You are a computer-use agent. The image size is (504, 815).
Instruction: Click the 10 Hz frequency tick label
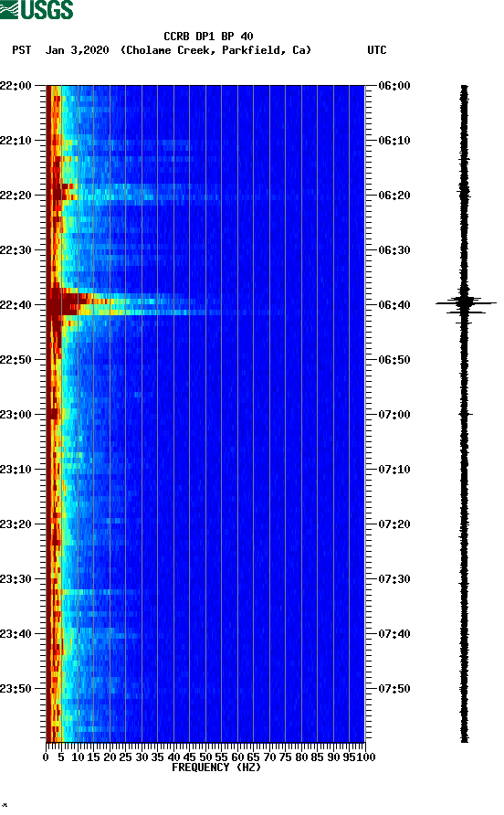tap(78, 757)
